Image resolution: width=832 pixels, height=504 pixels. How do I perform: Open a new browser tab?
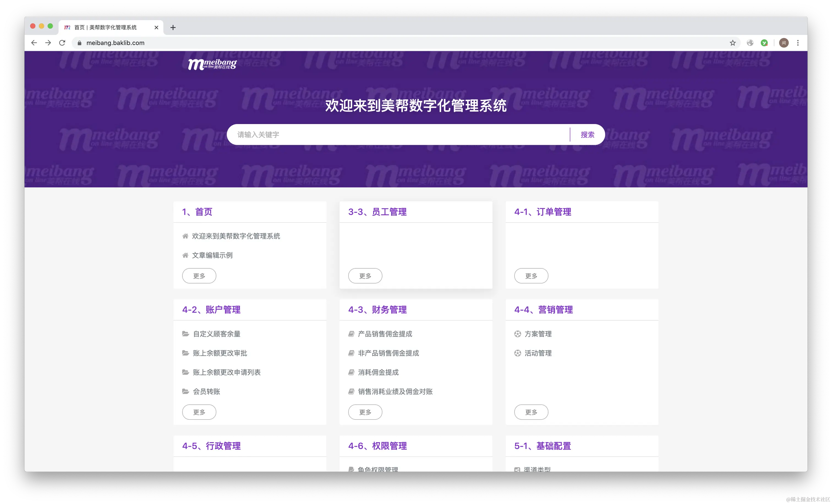click(173, 28)
